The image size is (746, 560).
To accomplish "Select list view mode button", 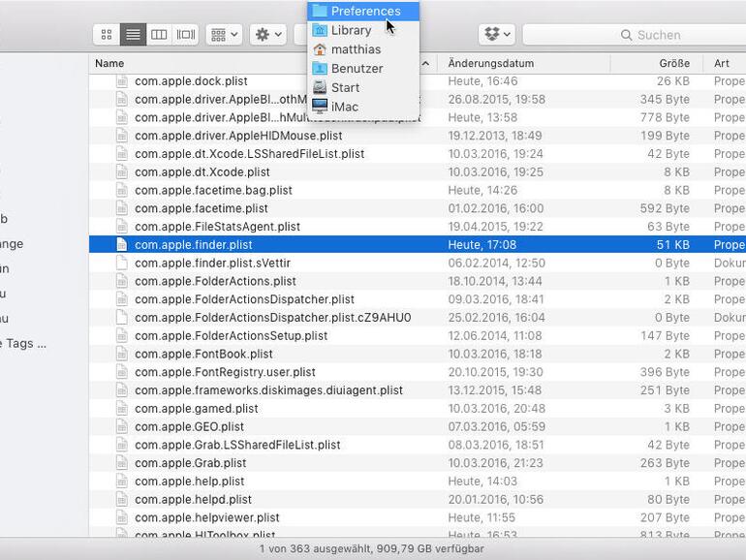I will [x=133, y=35].
